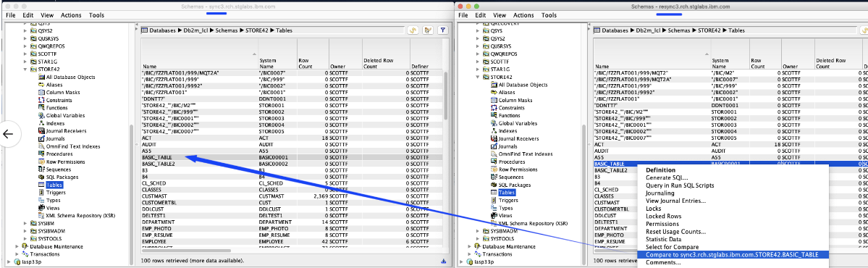Select BASIC_TABLE2 row in resync3 window

[730, 170]
